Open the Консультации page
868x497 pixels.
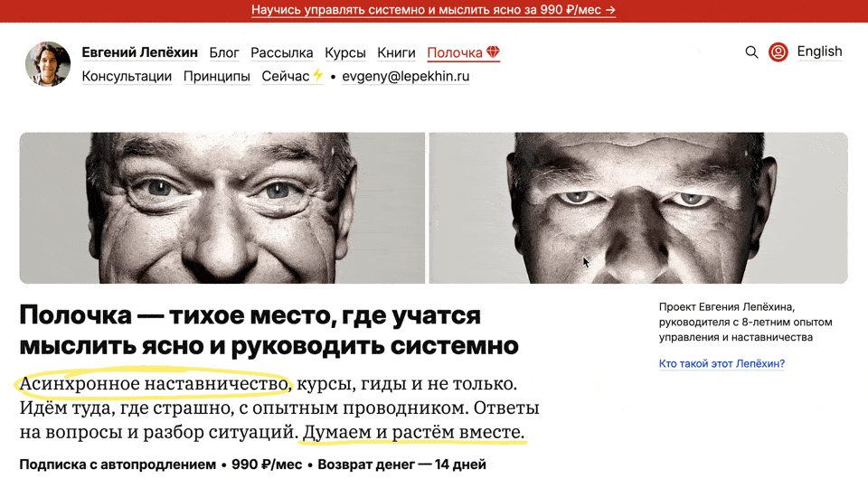(127, 77)
